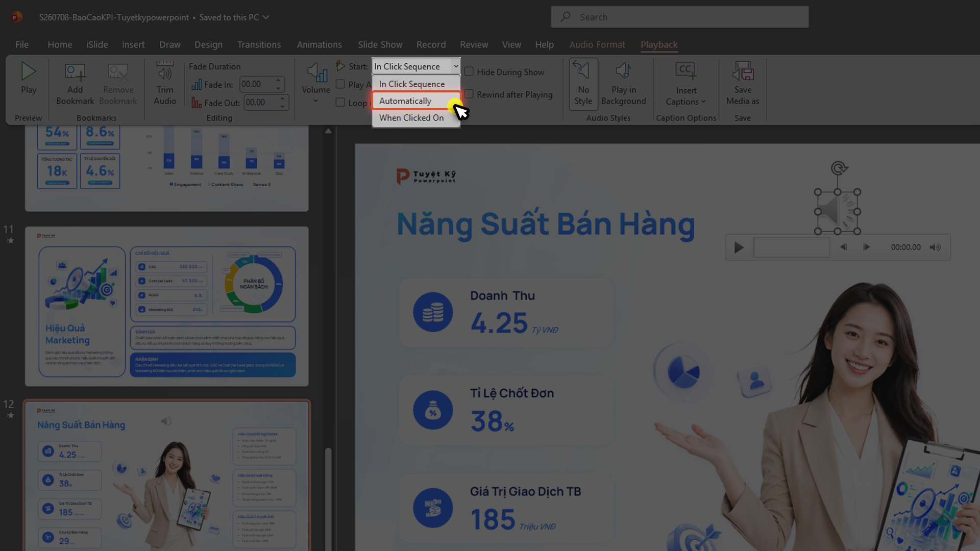The width and height of the screenshot is (980, 551).
Task: Skip backward in audio player
Action: (843, 247)
